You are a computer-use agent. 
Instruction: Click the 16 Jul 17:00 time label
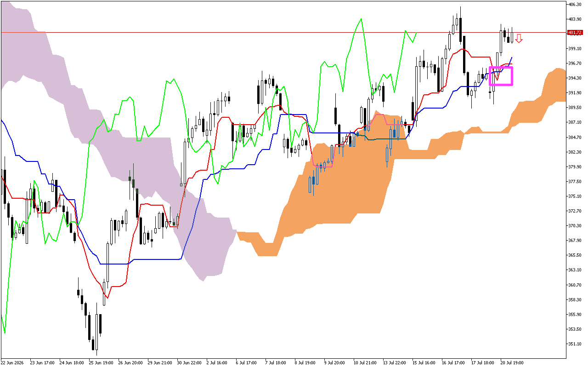tap(454, 362)
